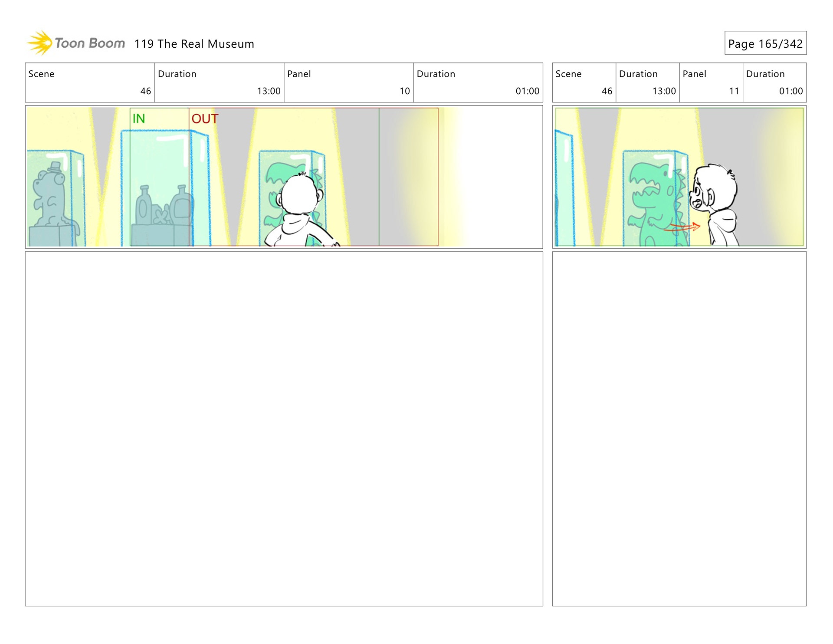Click the Duration 13:00 cell above panel 10
The image size is (833, 644).
pos(219,82)
